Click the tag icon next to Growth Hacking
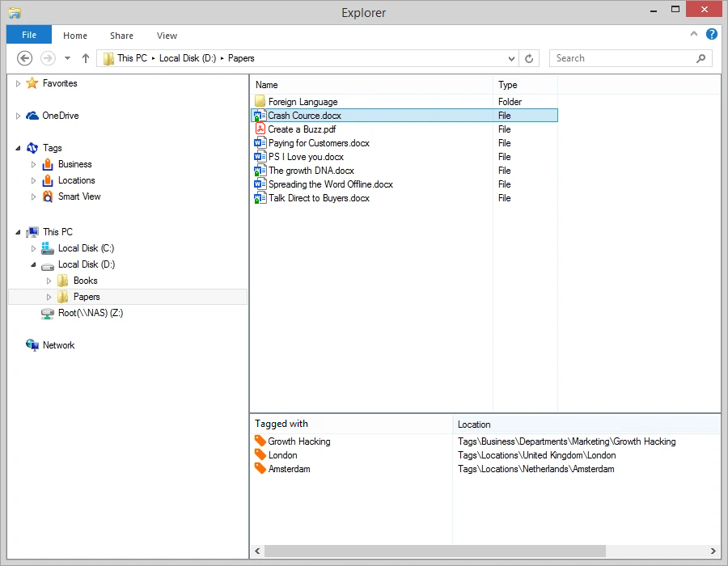The height and width of the screenshot is (566, 728). (260, 441)
